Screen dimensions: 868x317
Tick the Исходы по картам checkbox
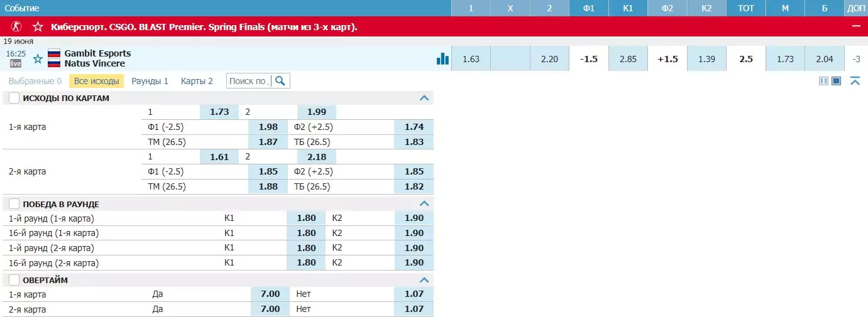14,98
